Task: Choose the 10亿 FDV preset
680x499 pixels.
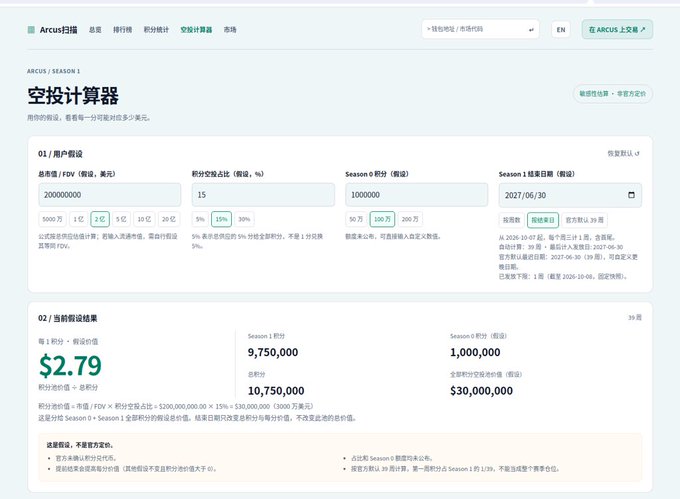Action: (144, 219)
